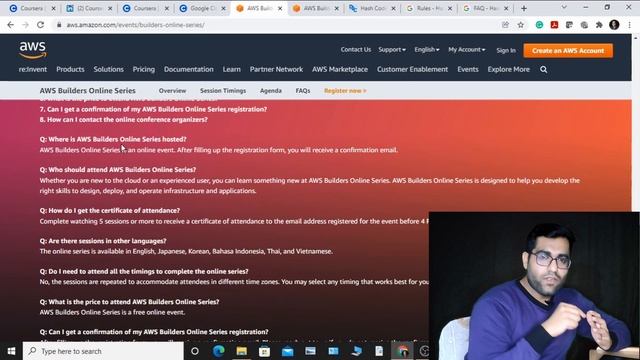This screenshot has width=640, height=360.
Task: Switch to the Google Cloud browser tab
Action: click(202, 8)
